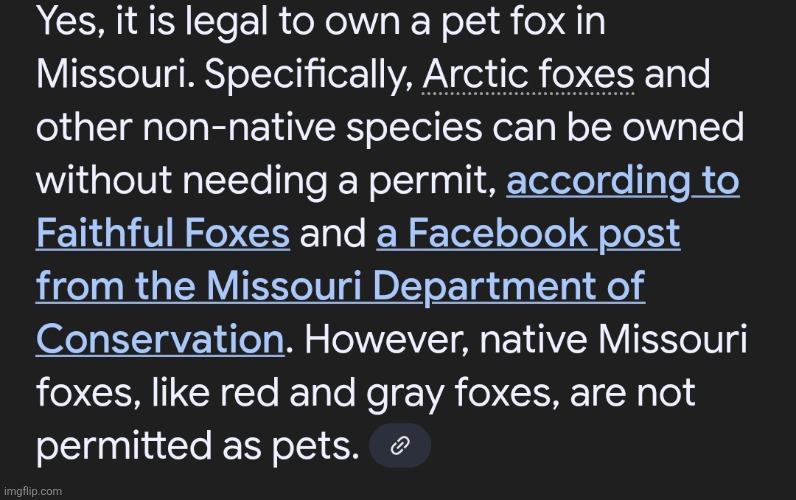796x500 pixels.
Task: Click the word 'legal' in the first line
Action: (226, 22)
